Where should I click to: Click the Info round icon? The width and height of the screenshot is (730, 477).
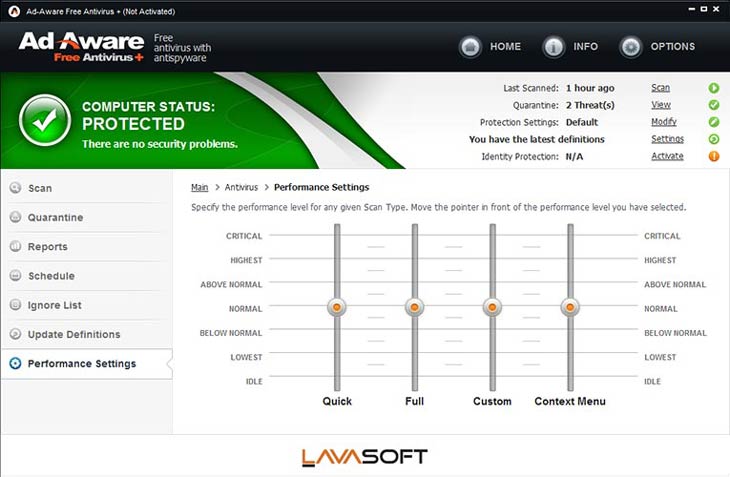point(554,47)
